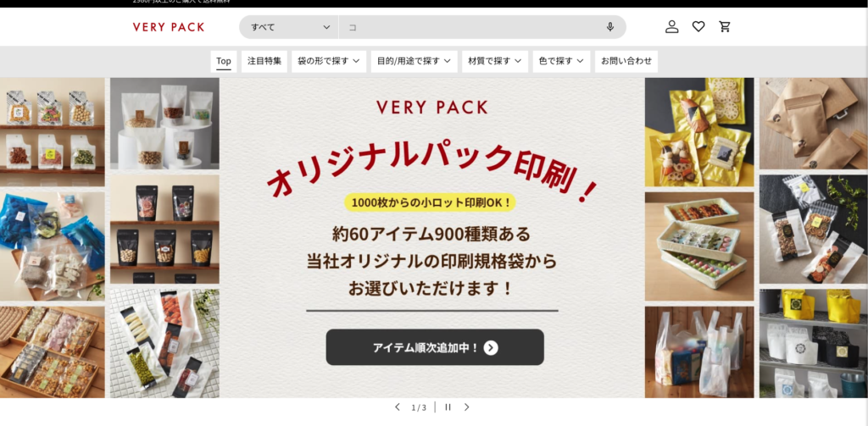The height and width of the screenshot is (426, 868).
Task: Expand 材質で探す menu
Action: [x=495, y=62]
